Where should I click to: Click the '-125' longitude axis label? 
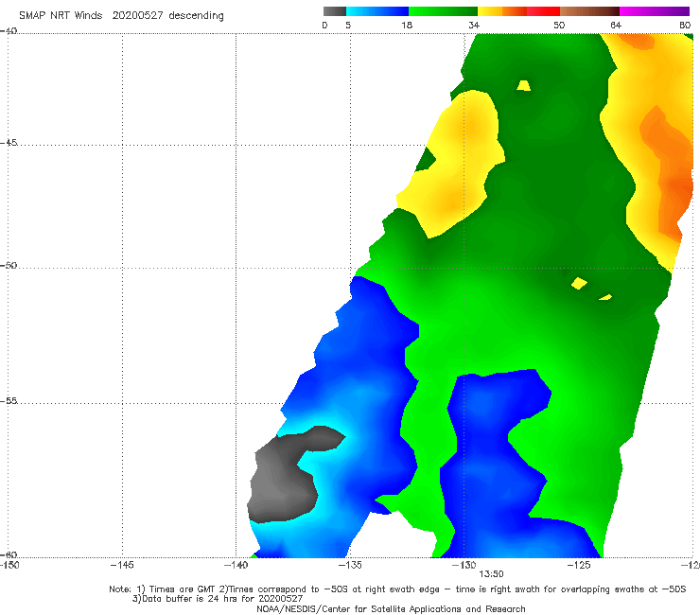pos(579,565)
